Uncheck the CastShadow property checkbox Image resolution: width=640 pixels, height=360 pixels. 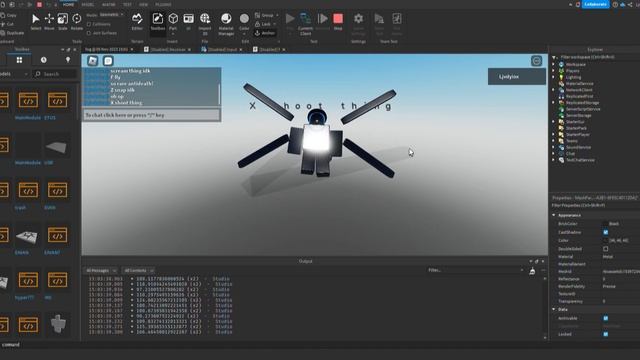tap(606, 232)
